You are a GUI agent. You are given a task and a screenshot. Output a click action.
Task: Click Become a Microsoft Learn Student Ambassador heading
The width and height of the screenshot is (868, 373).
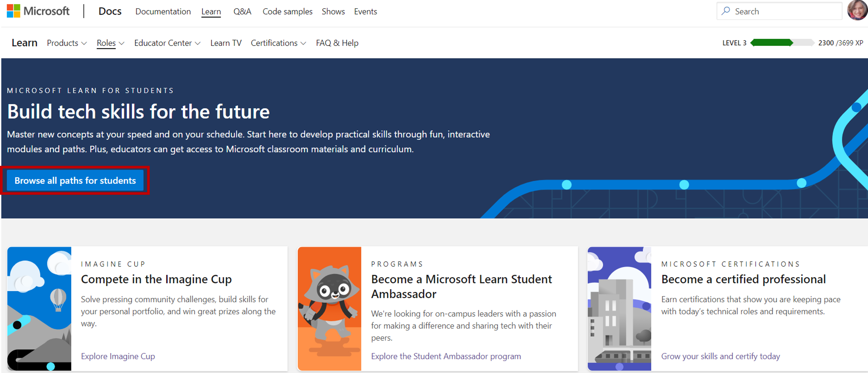point(461,286)
